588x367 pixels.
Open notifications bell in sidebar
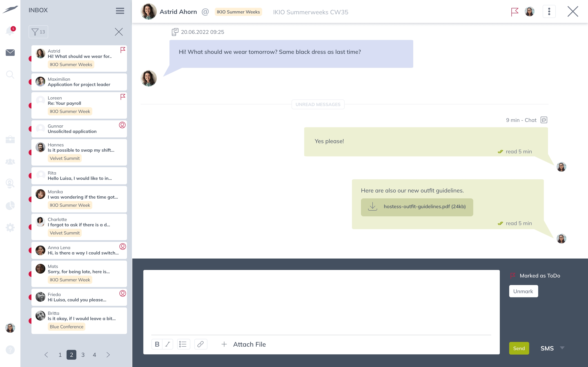click(x=10, y=31)
